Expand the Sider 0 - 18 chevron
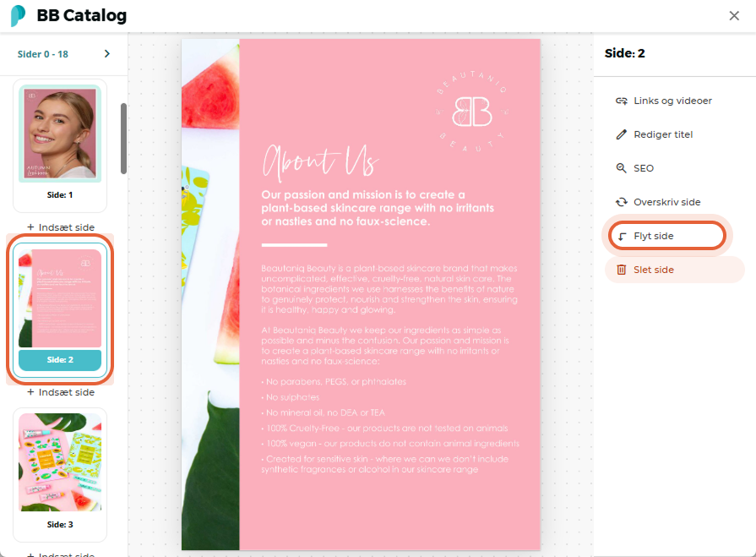This screenshot has width=756, height=557. (x=107, y=54)
